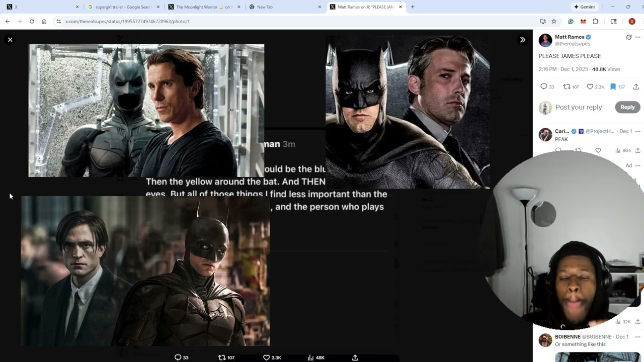Share icon in bottom photo bar
The height and width of the screenshot is (362, 644).
355,357
